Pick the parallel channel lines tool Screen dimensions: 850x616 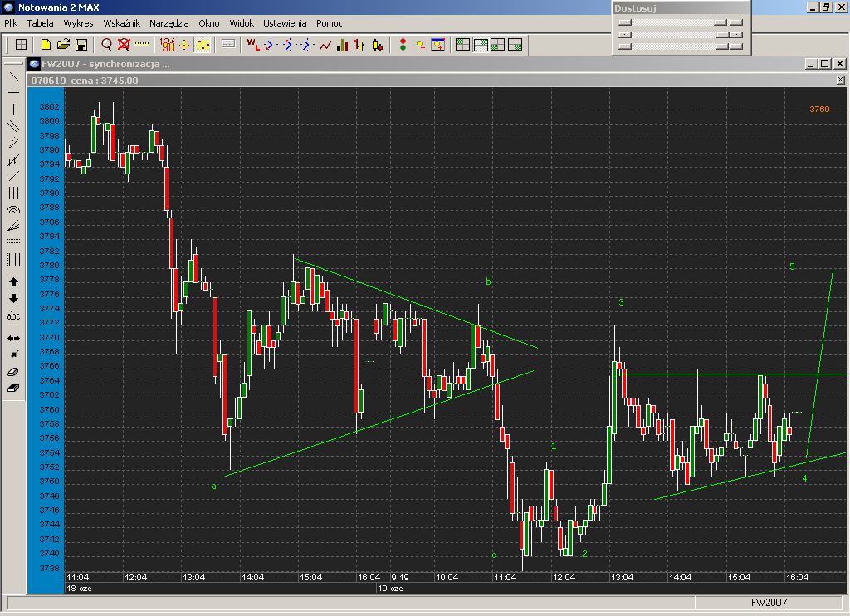tap(13, 126)
